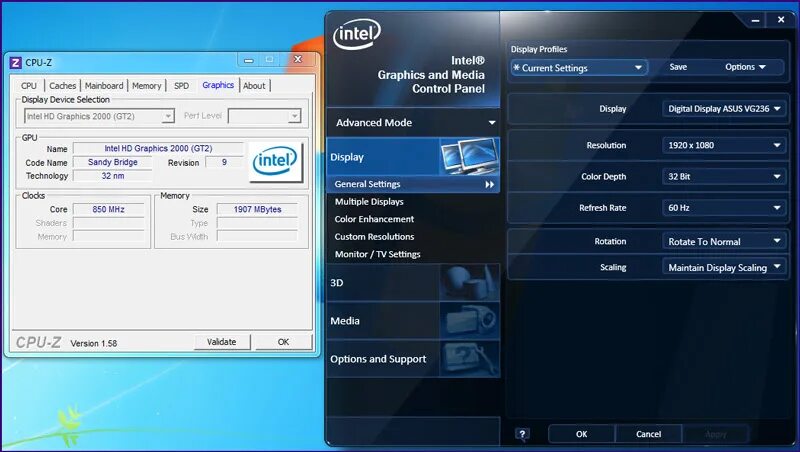Click the GPU Name field Intel HD Graphics 2000
This screenshot has height=452, width=800.
158,148
